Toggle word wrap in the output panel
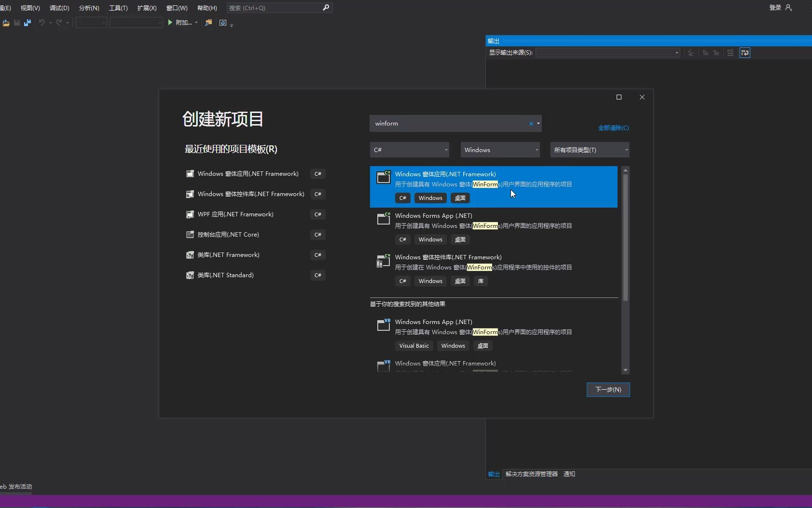Screen dimensions: 812x508 coord(744,53)
